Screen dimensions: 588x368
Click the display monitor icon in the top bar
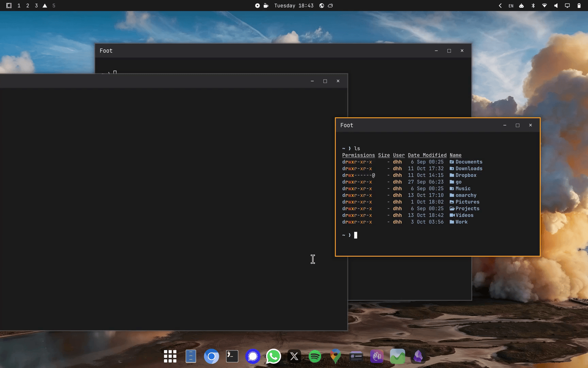click(567, 5)
